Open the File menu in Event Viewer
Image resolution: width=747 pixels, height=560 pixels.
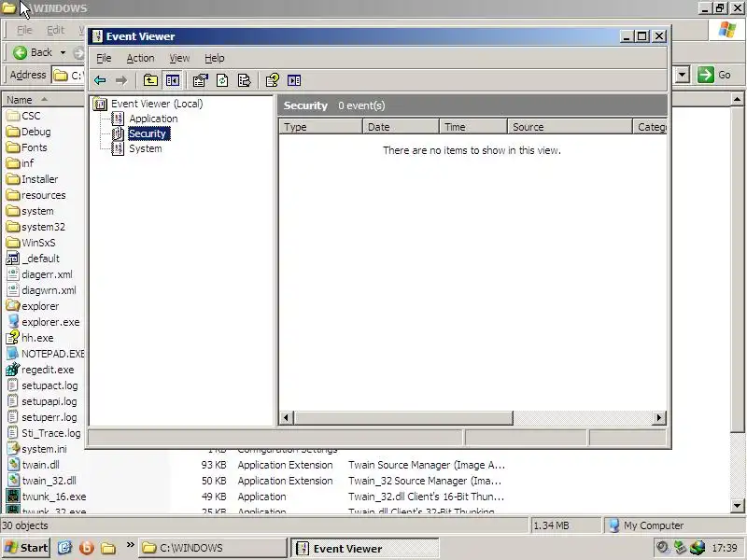click(104, 58)
